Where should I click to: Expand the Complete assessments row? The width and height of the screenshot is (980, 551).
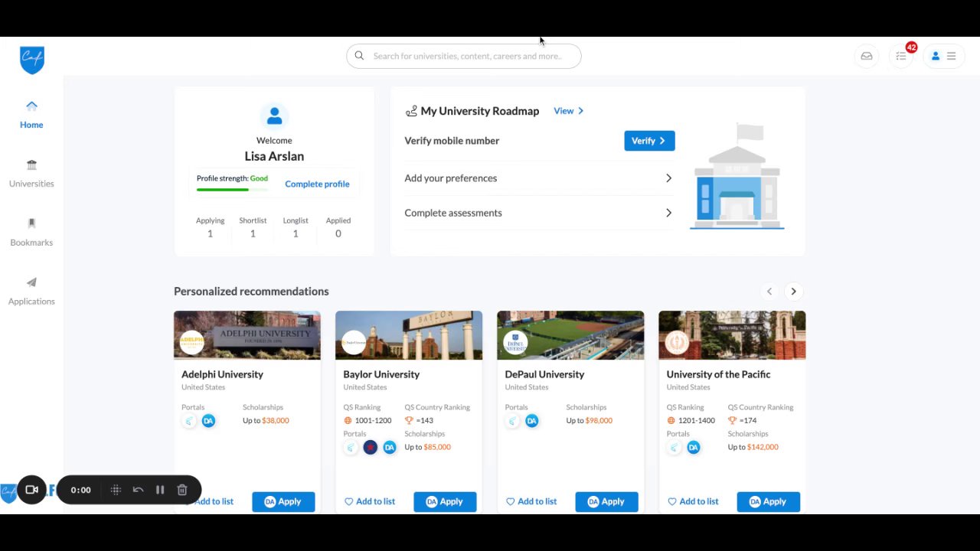tap(539, 213)
